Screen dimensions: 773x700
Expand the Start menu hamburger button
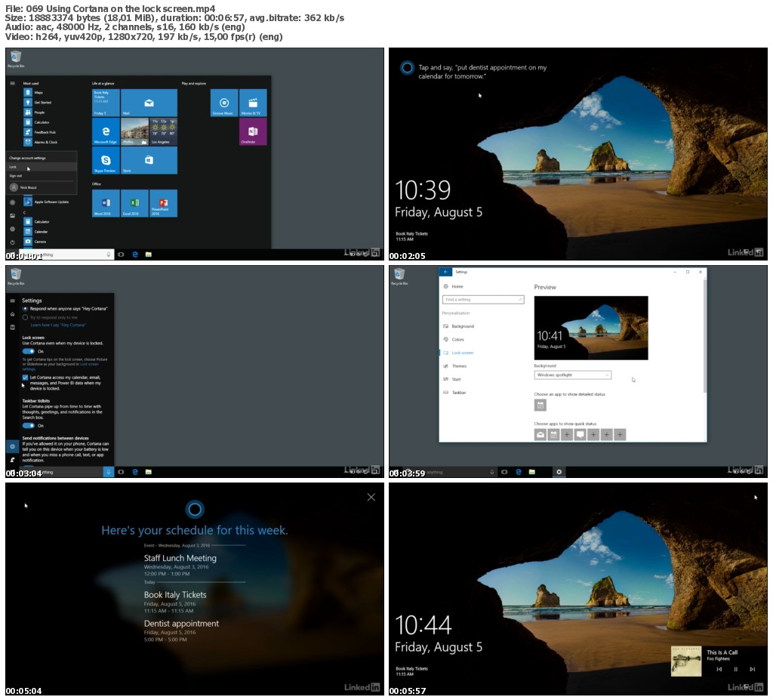12,83
